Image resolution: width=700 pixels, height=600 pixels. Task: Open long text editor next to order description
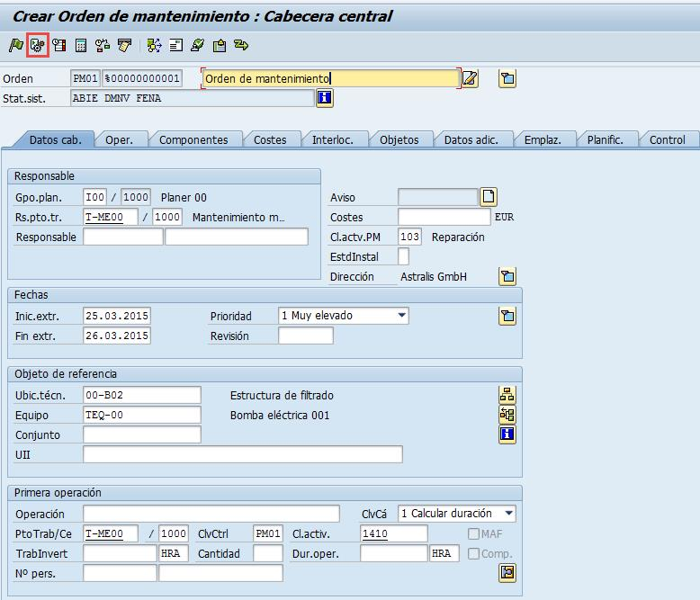(470, 79)
